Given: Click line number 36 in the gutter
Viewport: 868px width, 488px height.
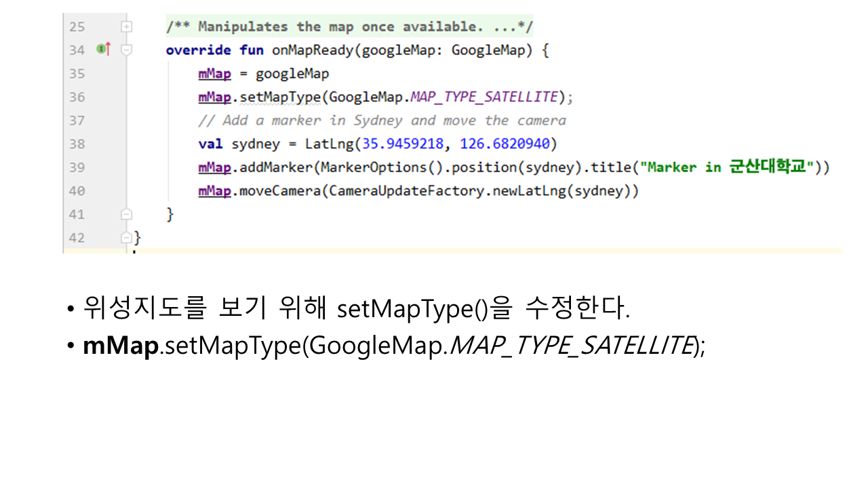Looking at the screenshot, I should tap(77, 97).
